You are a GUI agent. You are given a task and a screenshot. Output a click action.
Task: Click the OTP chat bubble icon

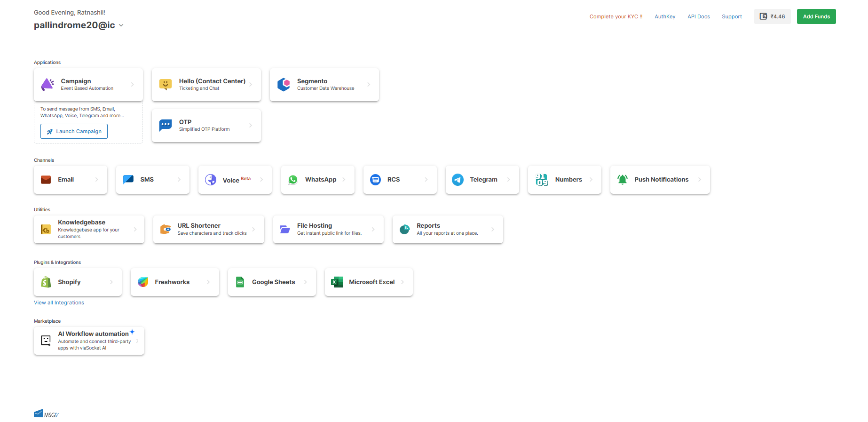point(166,125)
